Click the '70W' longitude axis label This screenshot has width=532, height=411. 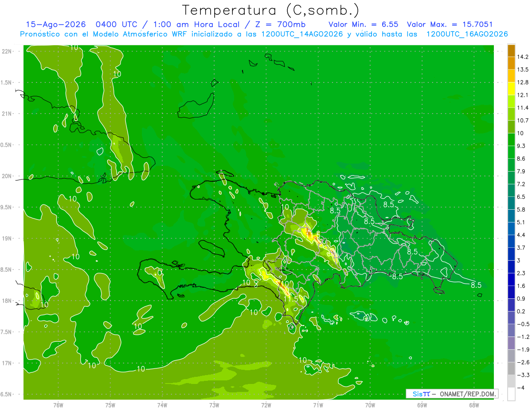click(x=370, y=405)
